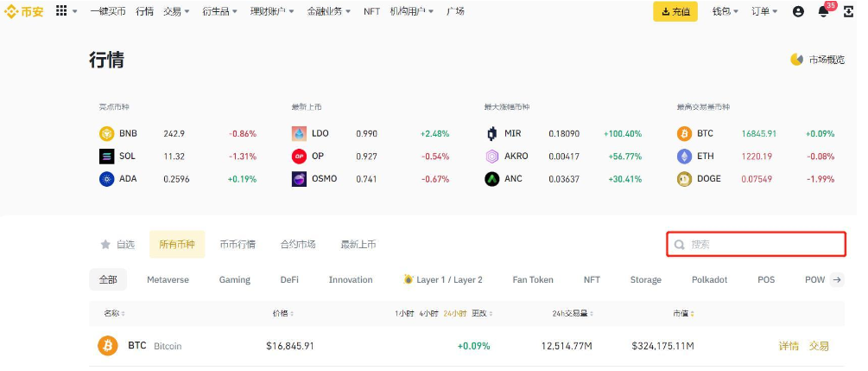The image size is (868, 371).
Task: Click the yellow 充值 deposit button
Action: click(x=675, y=11)
